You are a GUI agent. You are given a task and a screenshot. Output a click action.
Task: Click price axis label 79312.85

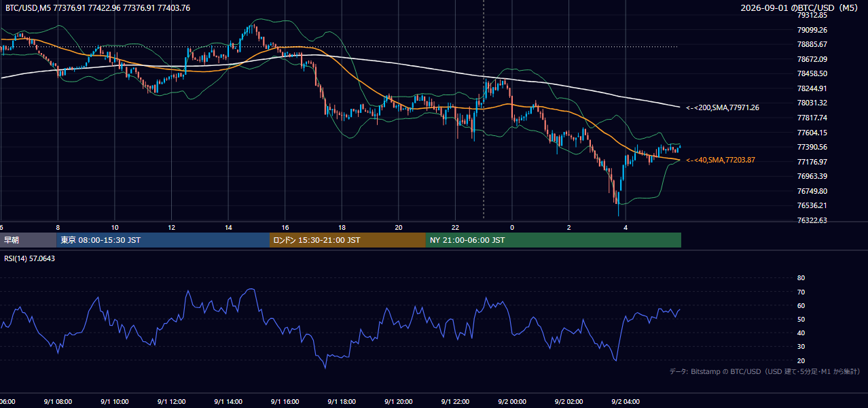(x=812, y=15)
